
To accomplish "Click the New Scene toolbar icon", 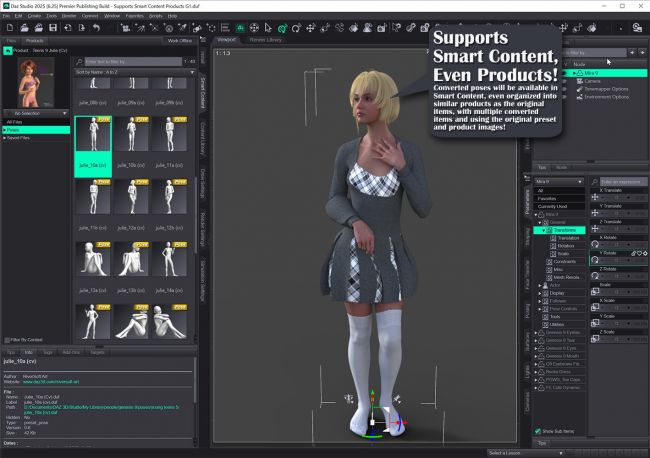I will [x=9, y=27].
